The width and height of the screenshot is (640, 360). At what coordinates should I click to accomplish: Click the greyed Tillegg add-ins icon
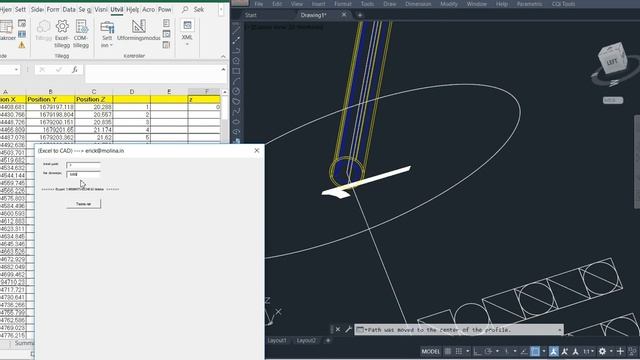tap(43, 31)
